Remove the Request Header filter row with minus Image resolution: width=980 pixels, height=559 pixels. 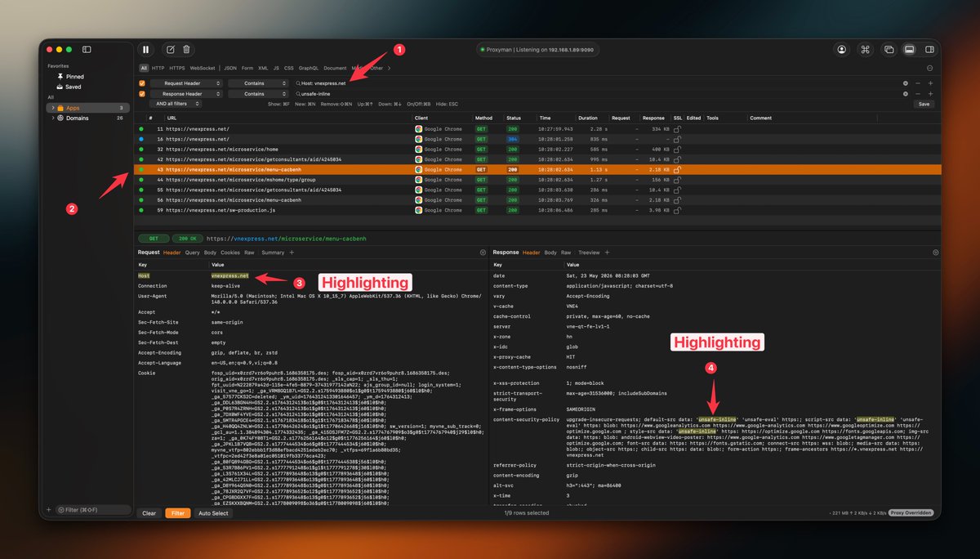coord(918,83)
